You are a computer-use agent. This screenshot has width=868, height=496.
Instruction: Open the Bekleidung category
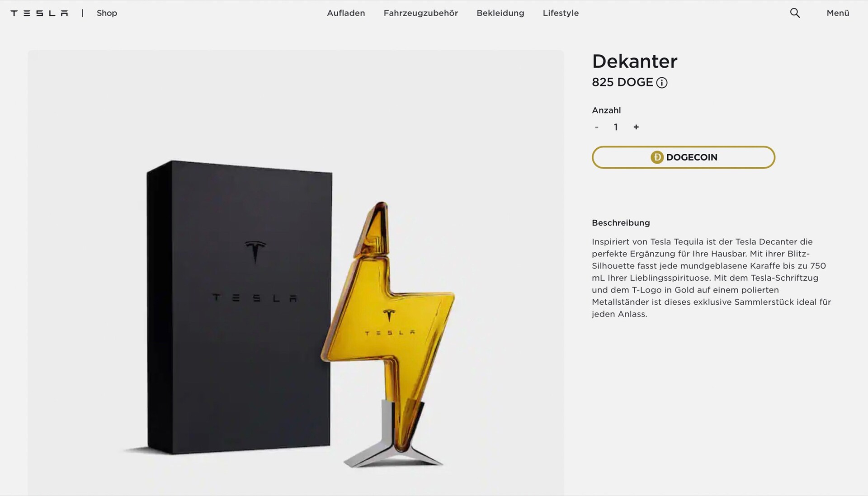pos(500,13)
